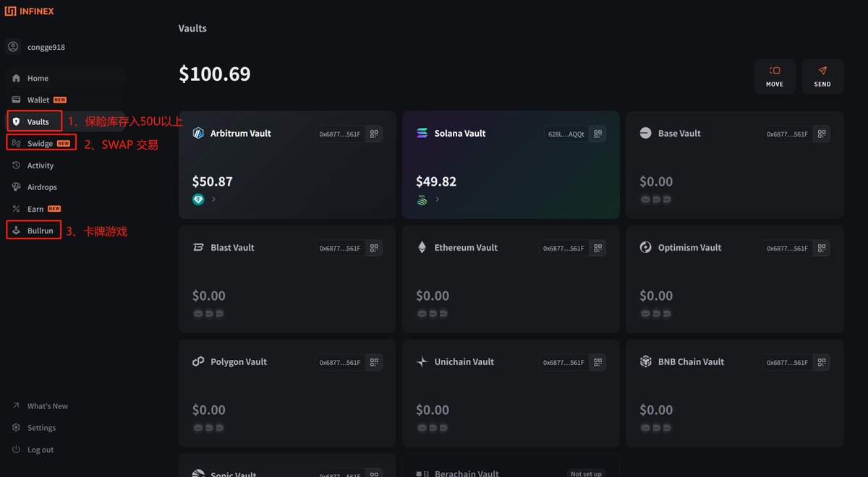The height and width of the screenshot is (477, 868).
Task: Launch the Bullrun card game
Action: (x=33, y=231)
